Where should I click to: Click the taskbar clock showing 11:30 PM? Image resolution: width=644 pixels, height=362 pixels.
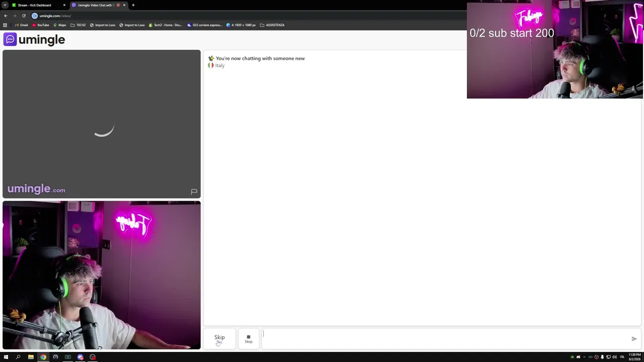pos(634,357)
